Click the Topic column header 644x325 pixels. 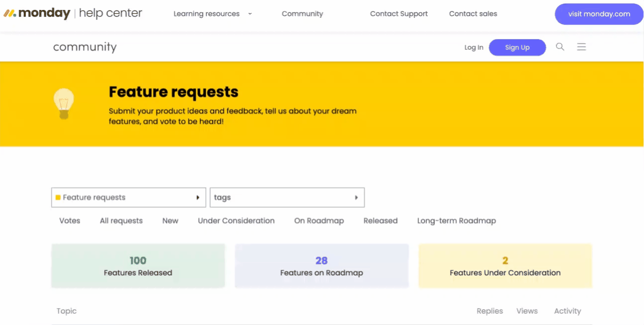(67, 311)
